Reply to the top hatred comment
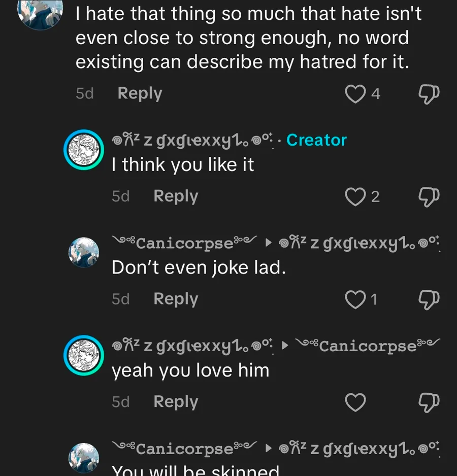457x476 pixels. pyautogui.click(x=140, y=93)
